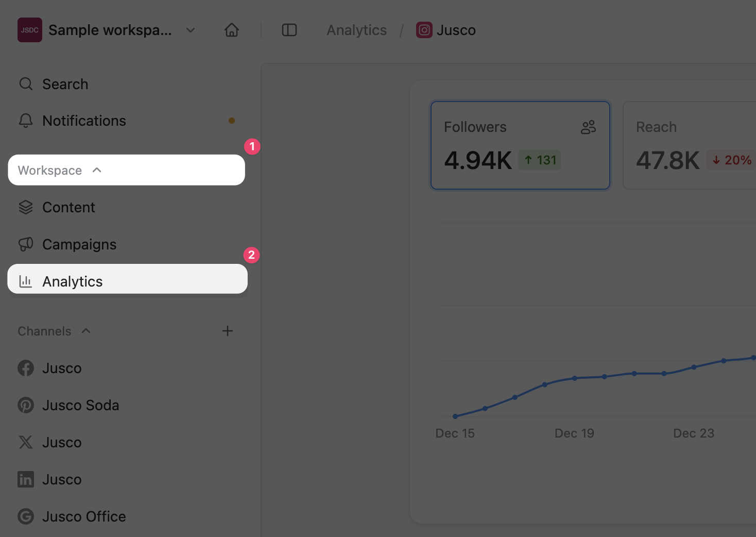Viewport: 756px width, 537px height.
Task: Open the LinkedIn Jusco channel
Action: click(x=62, y=479)
